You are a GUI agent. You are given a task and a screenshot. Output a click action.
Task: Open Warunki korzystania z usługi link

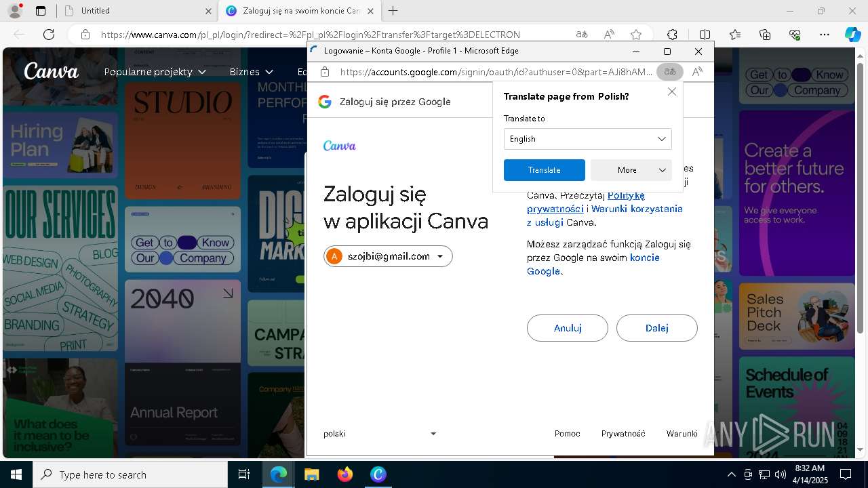605,216
